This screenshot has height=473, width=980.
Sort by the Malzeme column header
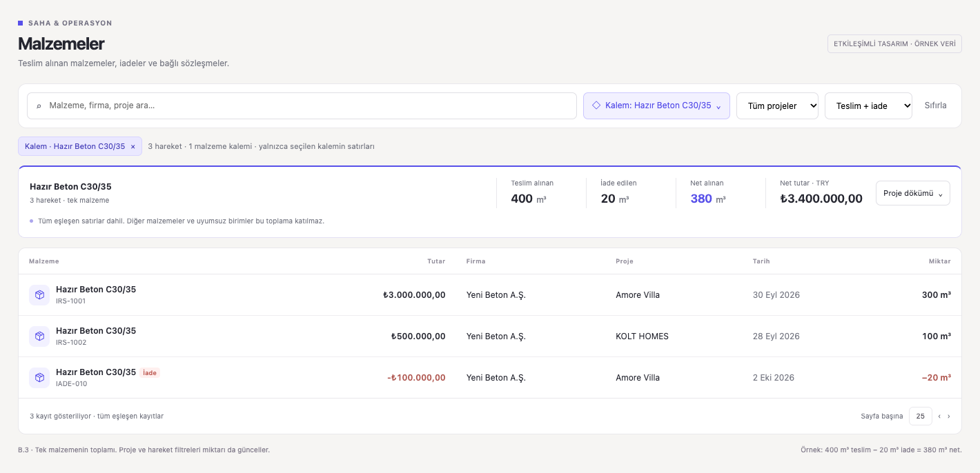point(44,261)
